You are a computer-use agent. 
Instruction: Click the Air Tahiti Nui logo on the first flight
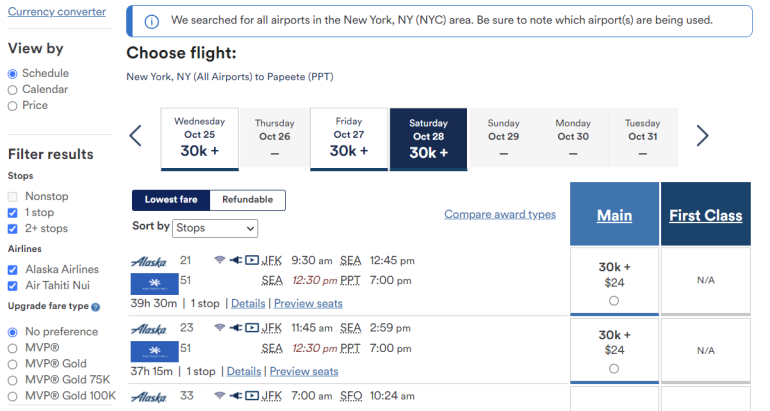click(154, 283)
